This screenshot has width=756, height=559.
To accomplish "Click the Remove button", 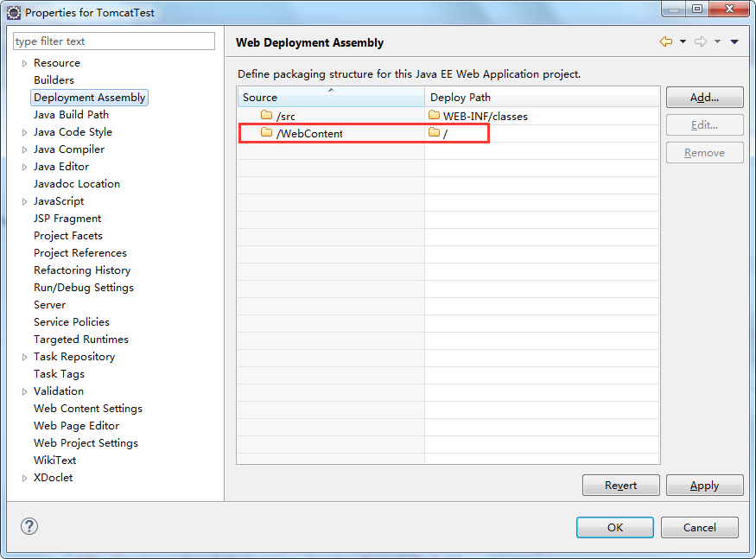I will pos(704,152).
